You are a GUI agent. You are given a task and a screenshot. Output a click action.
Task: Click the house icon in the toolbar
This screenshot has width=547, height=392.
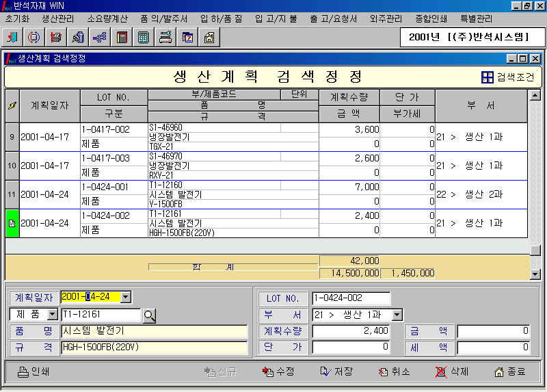point(209,38)
